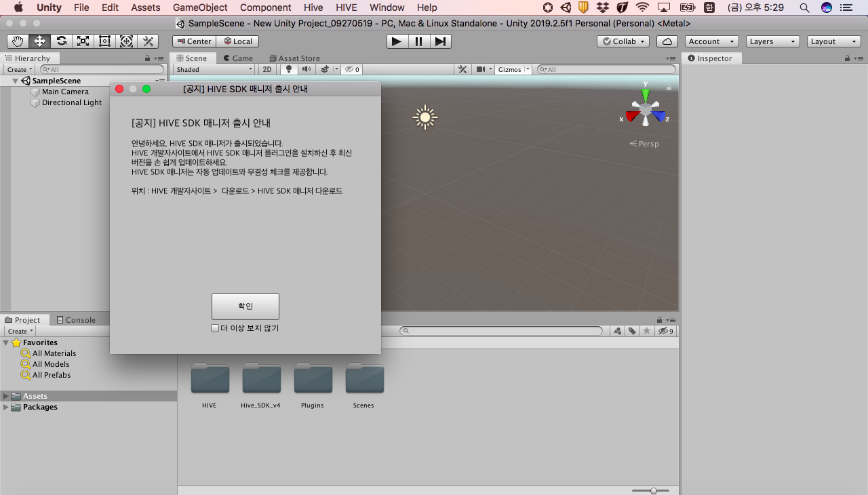This screenshot has height=495, width=868.
Task: Click the Project panel search field
Action: [500, 331]
